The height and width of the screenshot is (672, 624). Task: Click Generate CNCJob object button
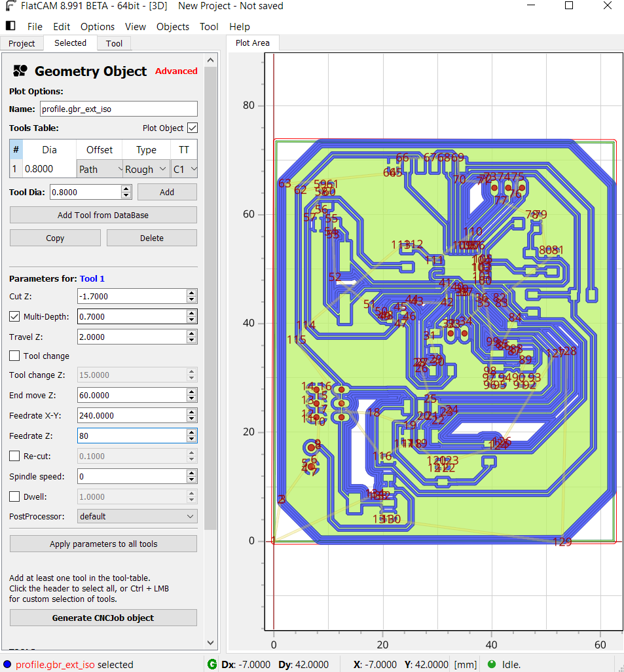coord(103,618)
